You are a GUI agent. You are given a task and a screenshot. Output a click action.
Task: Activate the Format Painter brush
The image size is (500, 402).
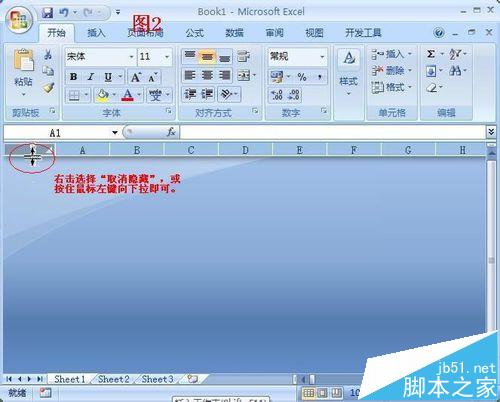tap(49, 87)
